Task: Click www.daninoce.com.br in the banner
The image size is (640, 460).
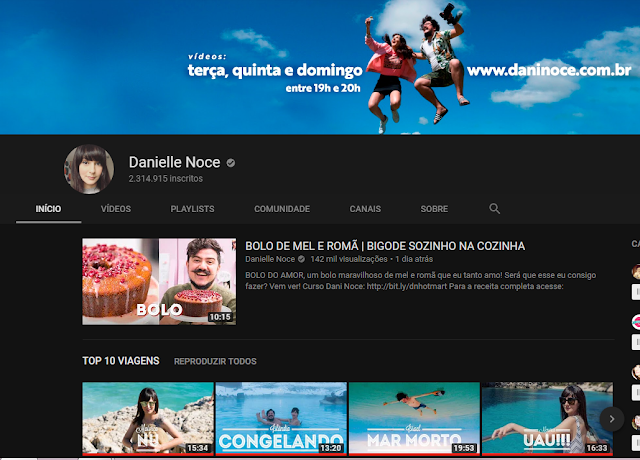Action: click(x=549, y=70)
